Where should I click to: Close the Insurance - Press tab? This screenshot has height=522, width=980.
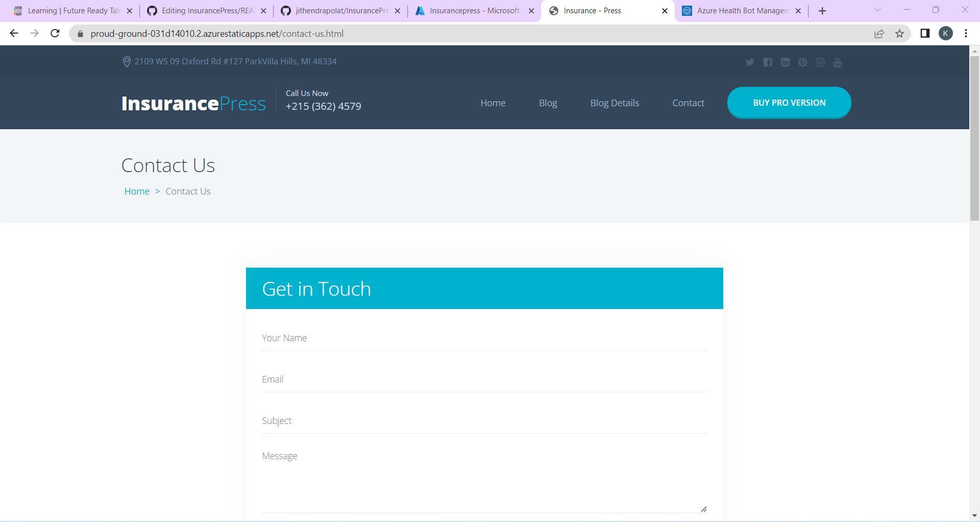click(665, 11)
